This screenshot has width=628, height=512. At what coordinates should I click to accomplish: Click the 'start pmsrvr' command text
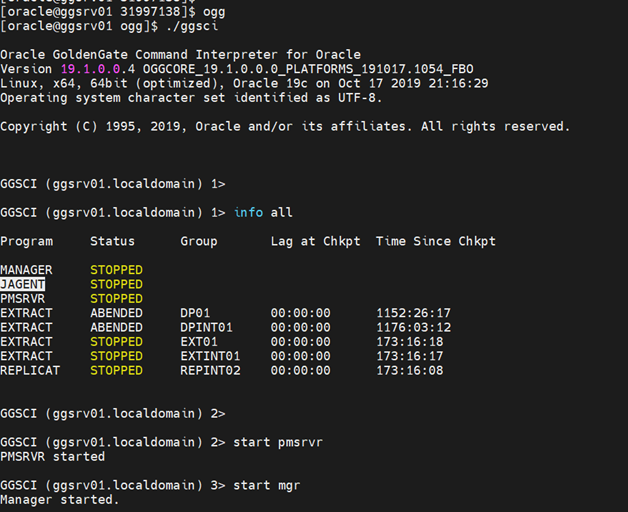[x=278, y=442]
